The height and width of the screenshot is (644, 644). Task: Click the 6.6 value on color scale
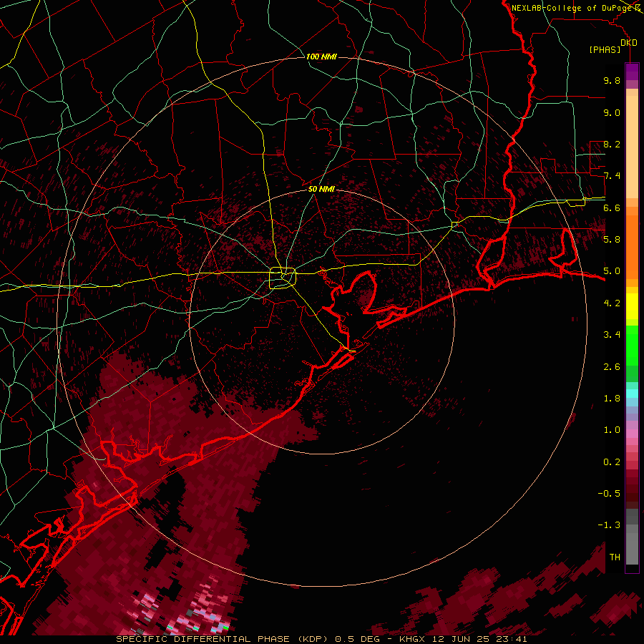pyautogui.click(x=612, y=208)
